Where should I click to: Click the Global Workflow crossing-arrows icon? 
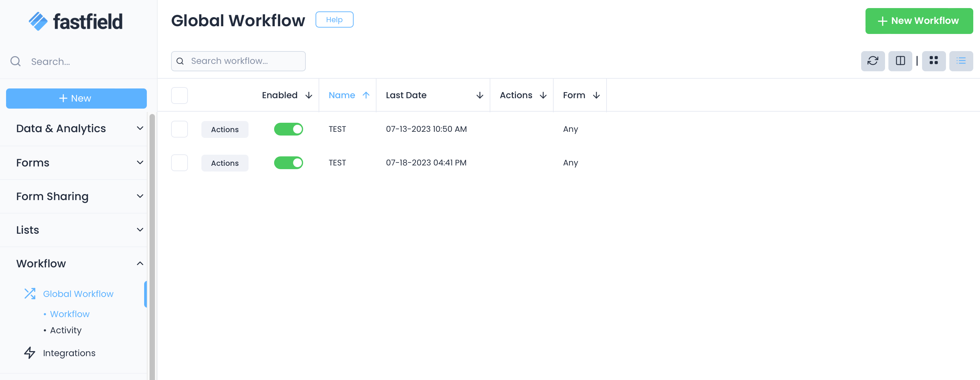[x=30, y=293]
